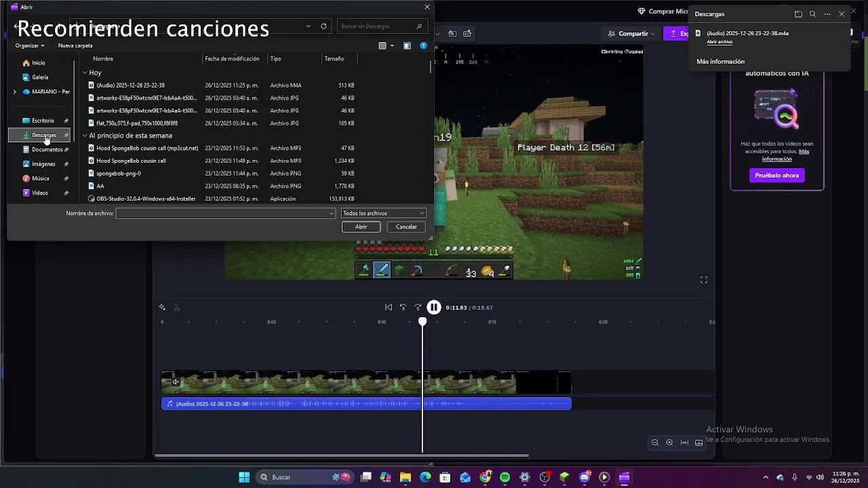Zoom in the timeline
The image size is (868, 488).
pos(669,443)
